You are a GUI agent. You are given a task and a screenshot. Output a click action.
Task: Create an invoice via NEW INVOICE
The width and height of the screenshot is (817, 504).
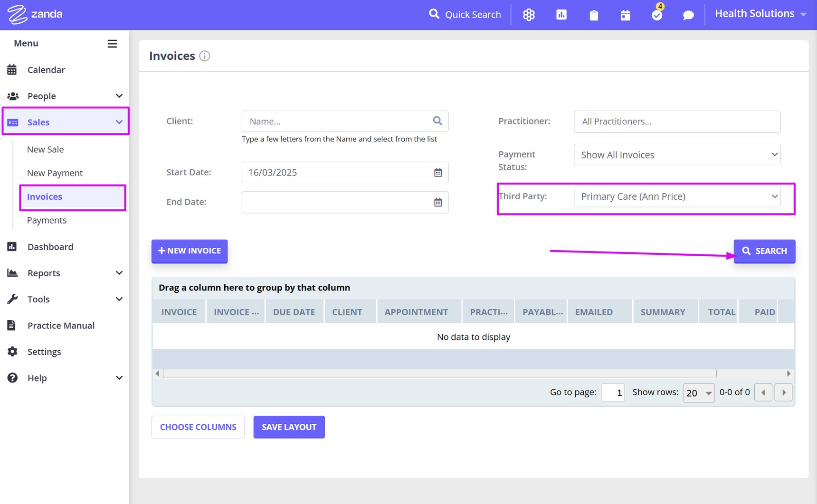(x=189, y=251)
